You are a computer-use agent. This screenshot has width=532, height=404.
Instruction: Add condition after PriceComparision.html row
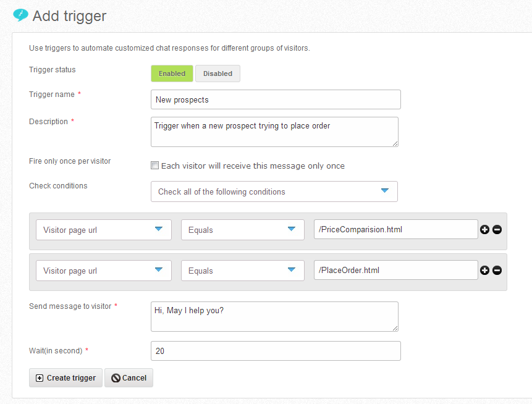[x=484, y=230]
